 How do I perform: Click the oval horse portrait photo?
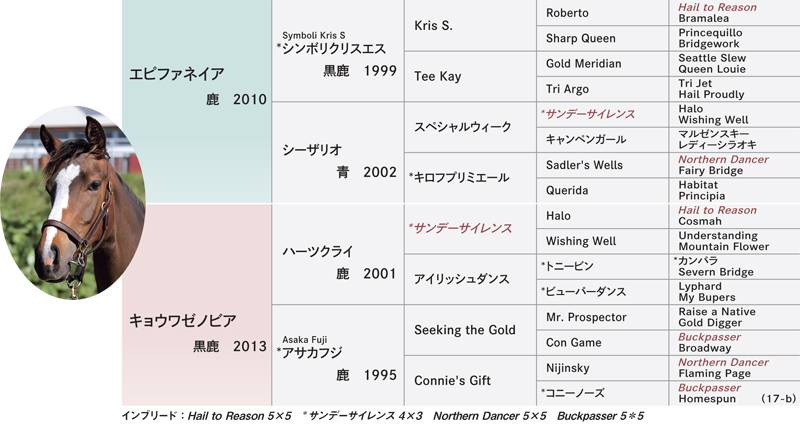pos(72,203)
